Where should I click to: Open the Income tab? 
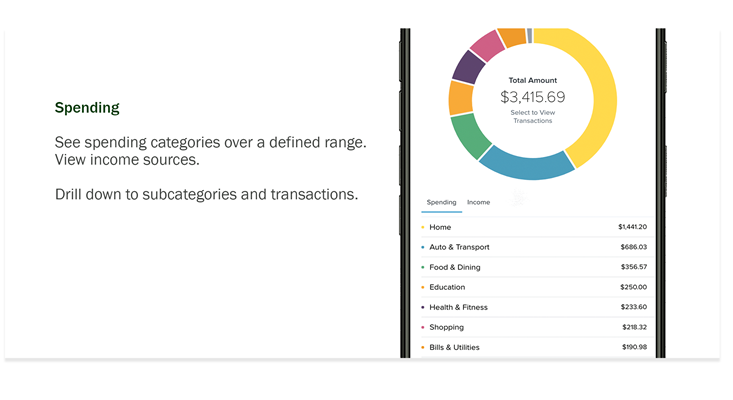[x=479, y=202]
